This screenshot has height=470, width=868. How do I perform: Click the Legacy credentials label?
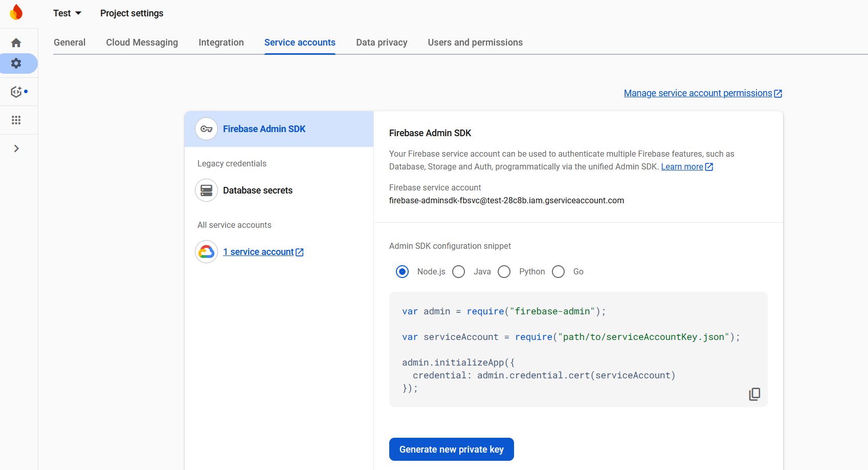[232, 164]
